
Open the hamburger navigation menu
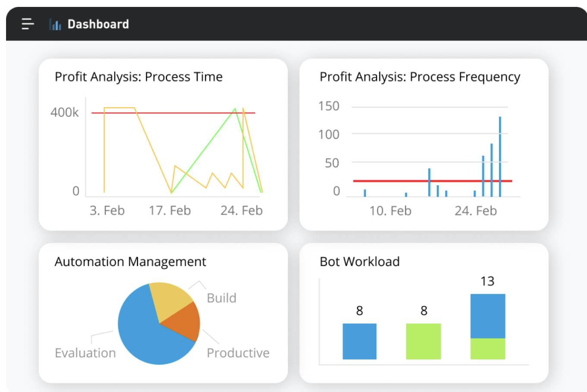(27, 25)
